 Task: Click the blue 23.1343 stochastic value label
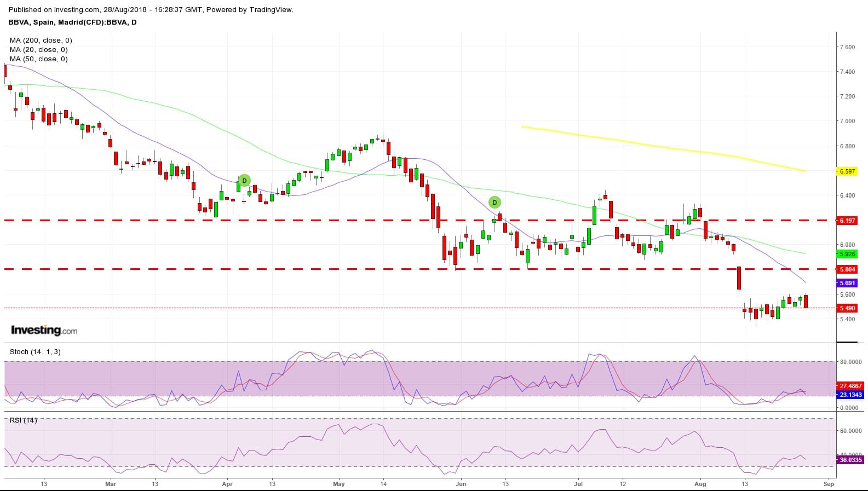coord(850,395)
